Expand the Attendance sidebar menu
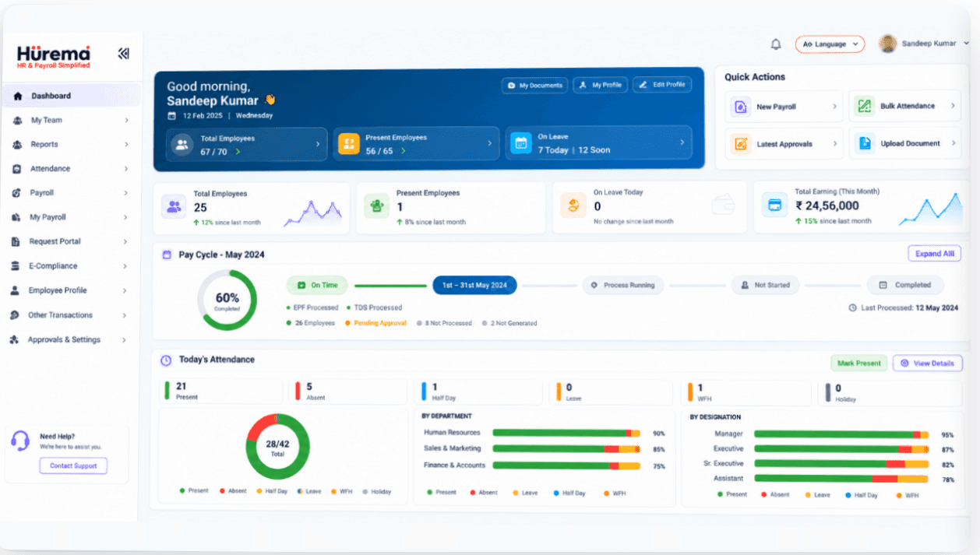The width and height of the screenshot is (980, 555). [126, 169]
